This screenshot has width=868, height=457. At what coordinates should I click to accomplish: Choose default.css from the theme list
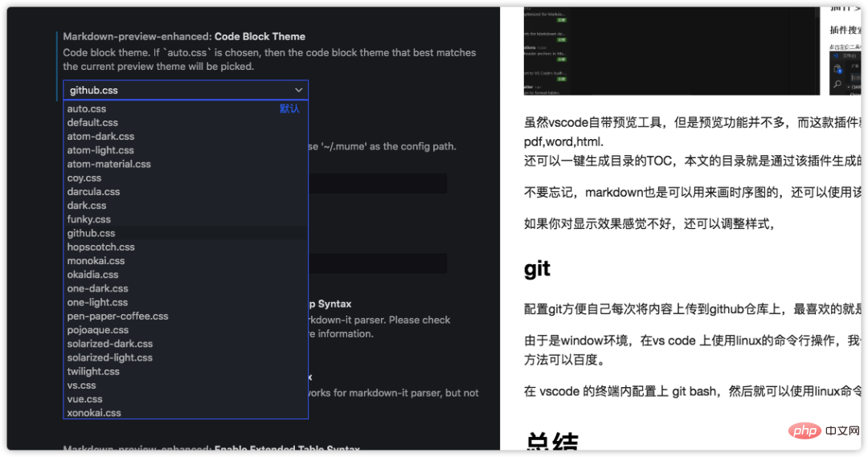pos(92,123)
